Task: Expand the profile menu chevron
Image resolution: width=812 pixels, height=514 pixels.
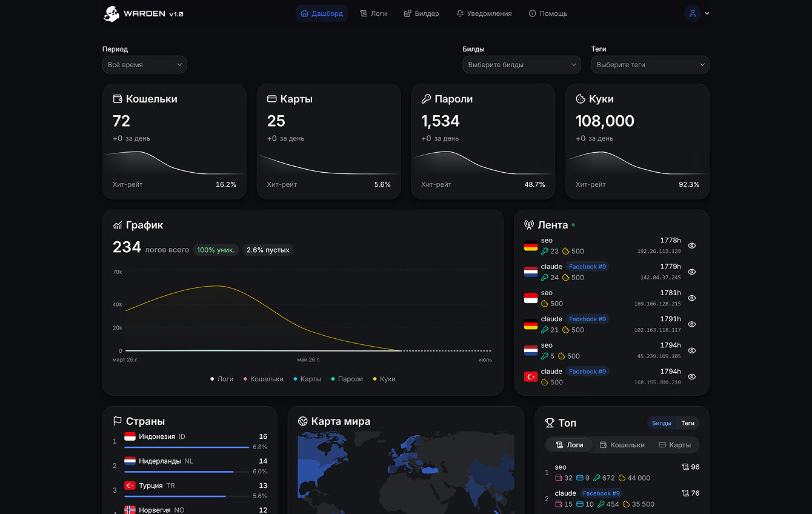Action: point(707,13)
